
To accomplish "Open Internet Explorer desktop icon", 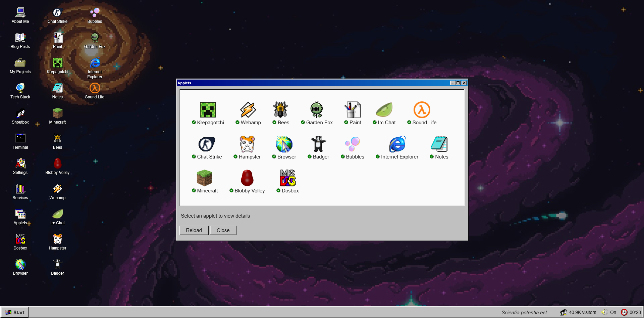I will pyautogui.click(x=95, y=68).
